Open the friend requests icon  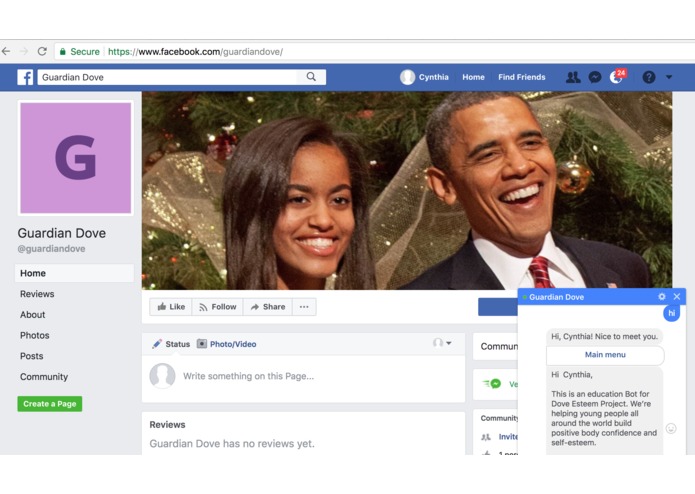point(573,77)
